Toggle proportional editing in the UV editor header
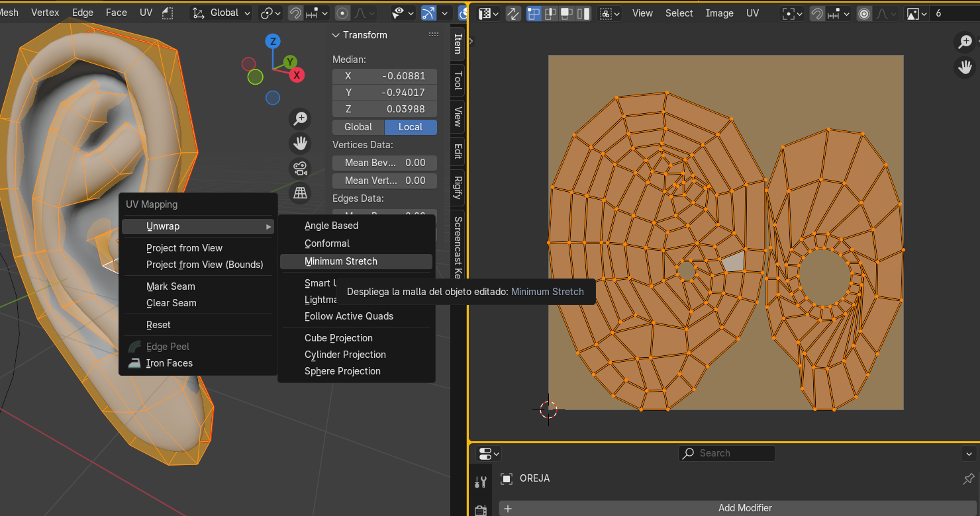Screen dimensions: 980x516 [x=864, y=13]
